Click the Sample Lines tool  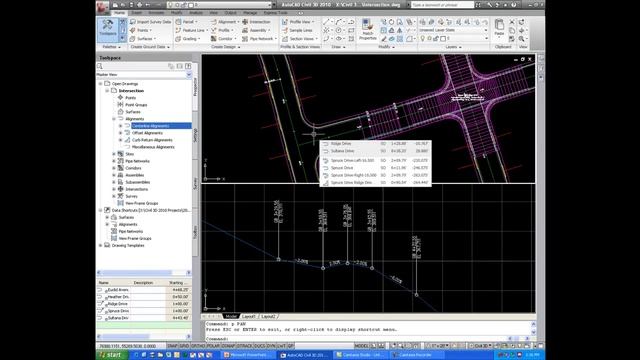pos(298,30)
